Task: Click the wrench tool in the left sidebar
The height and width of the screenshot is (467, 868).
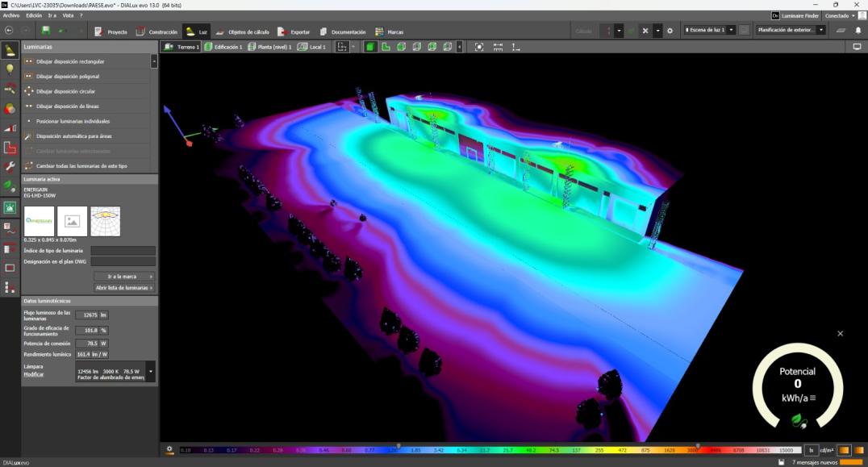Action: (10, 166)
